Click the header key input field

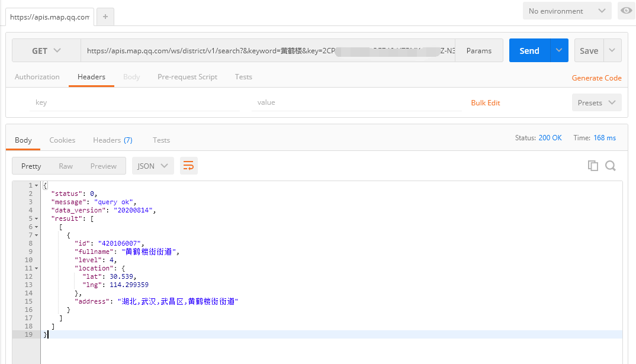click(x=135, y=102)
